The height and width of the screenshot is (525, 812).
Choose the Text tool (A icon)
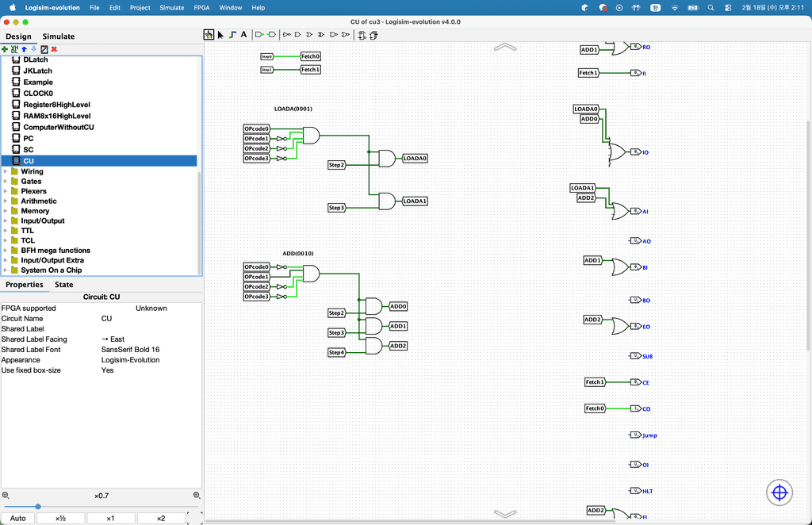[243, 35]
